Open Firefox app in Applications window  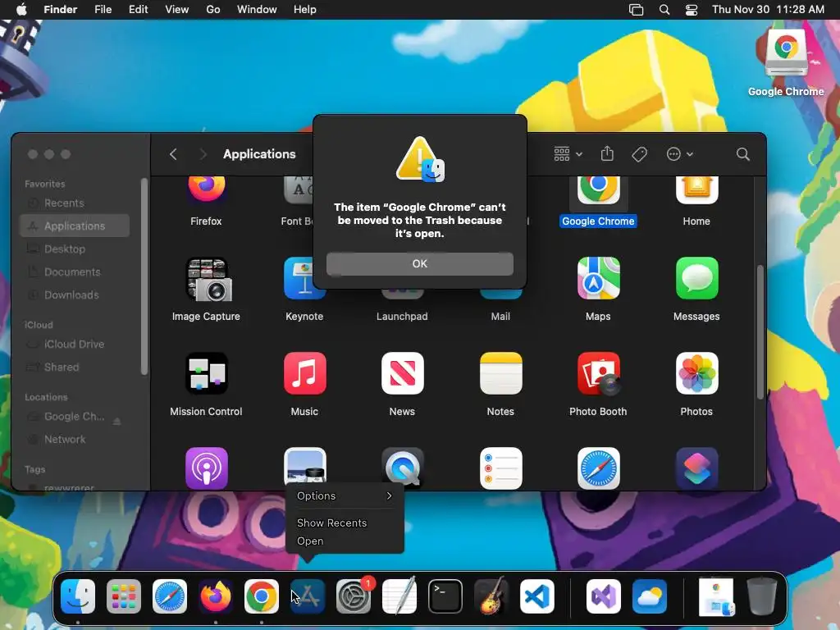tap(206, 190)
